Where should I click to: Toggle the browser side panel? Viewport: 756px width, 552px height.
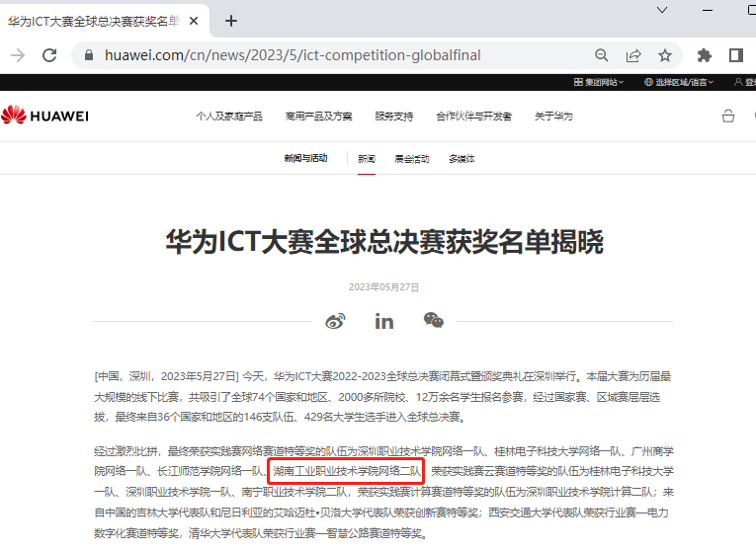[x=736, y=55]
